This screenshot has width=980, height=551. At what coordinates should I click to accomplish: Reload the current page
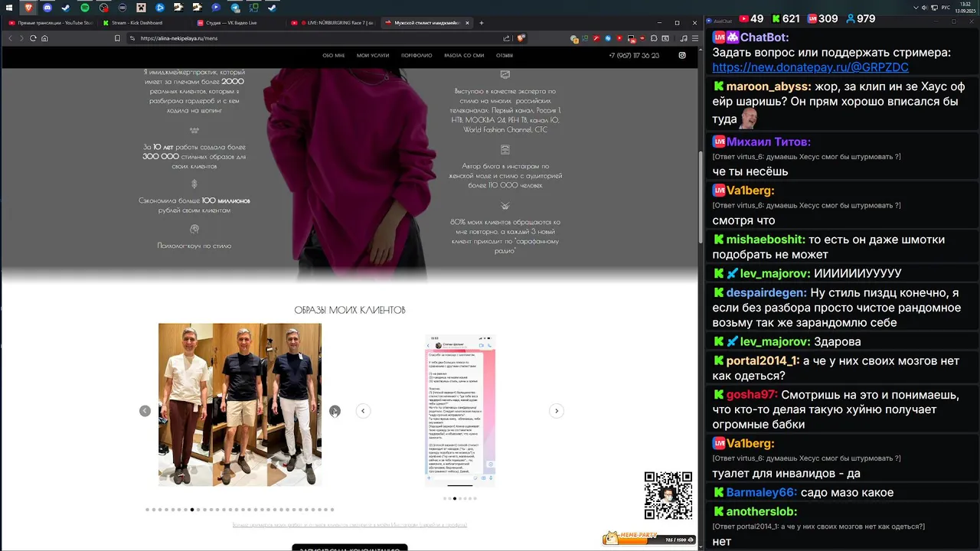pos(33,38)
